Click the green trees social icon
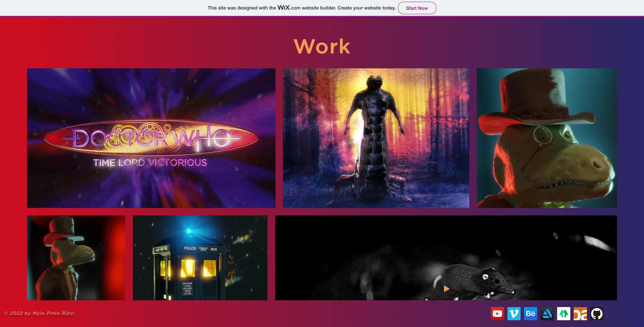The height and width of the screenshot is (327, 644). (564, 314)
